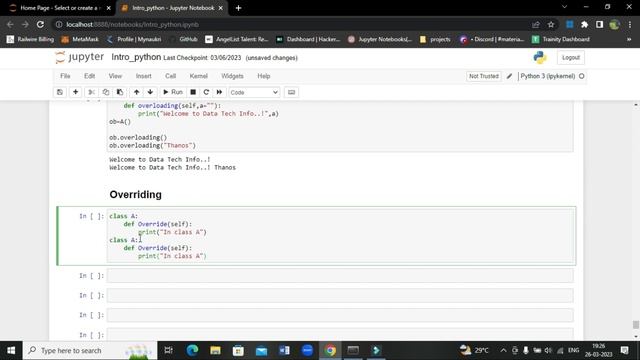Copy selected cells icon
The width and height of the screenshot is (640, 360).
click(106, 92)
